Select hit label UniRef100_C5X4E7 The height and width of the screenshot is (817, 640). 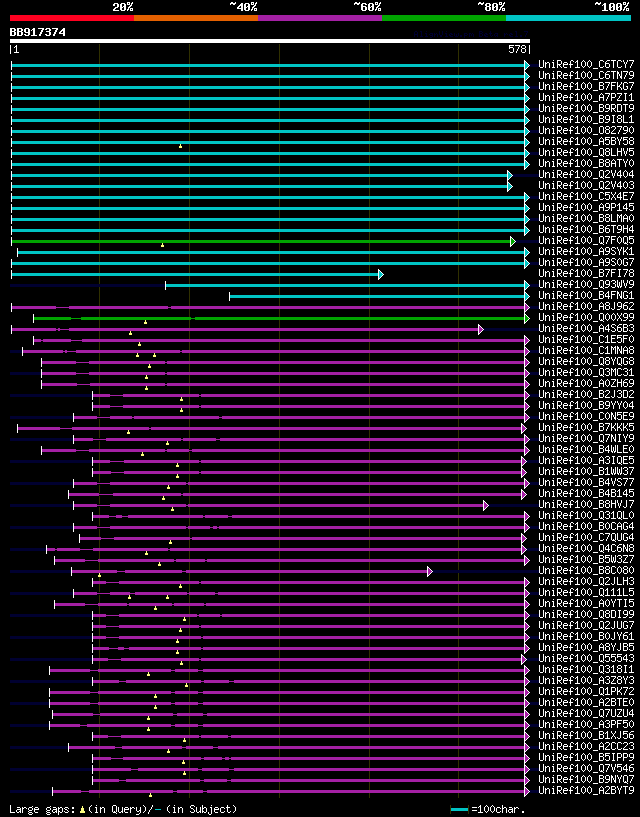point(586,196)
